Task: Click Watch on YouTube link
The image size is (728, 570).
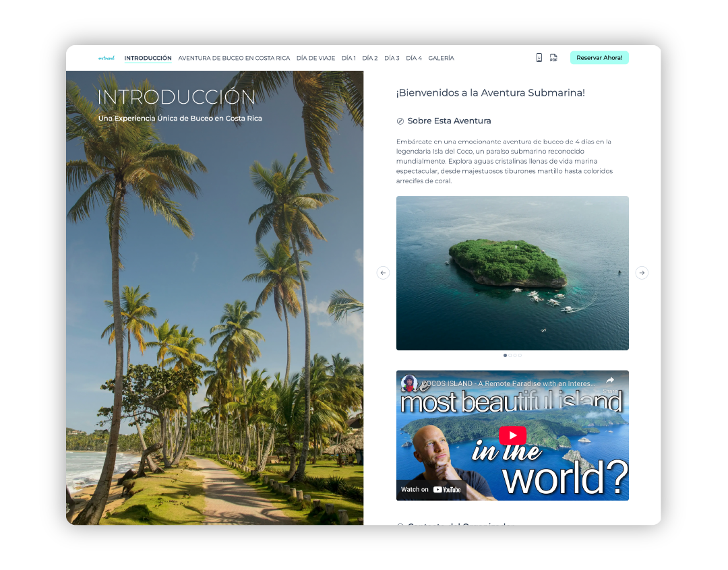Action: coord(431,489)
